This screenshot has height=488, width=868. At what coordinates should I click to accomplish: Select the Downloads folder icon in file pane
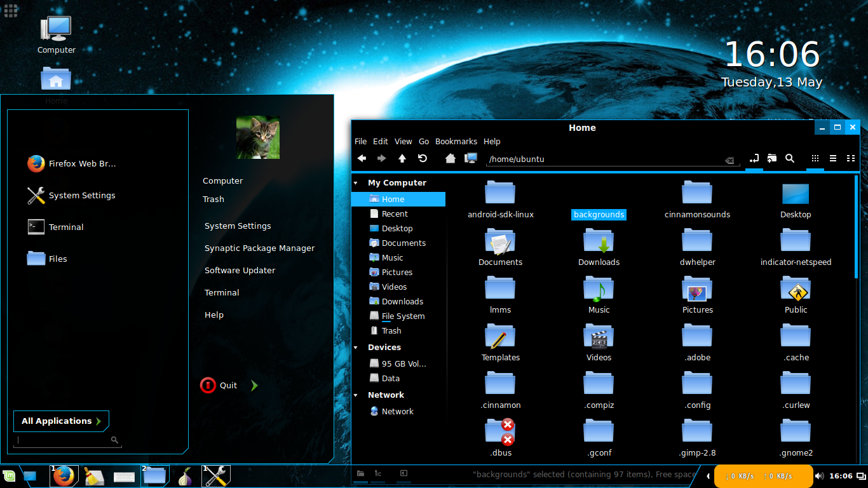599,240
